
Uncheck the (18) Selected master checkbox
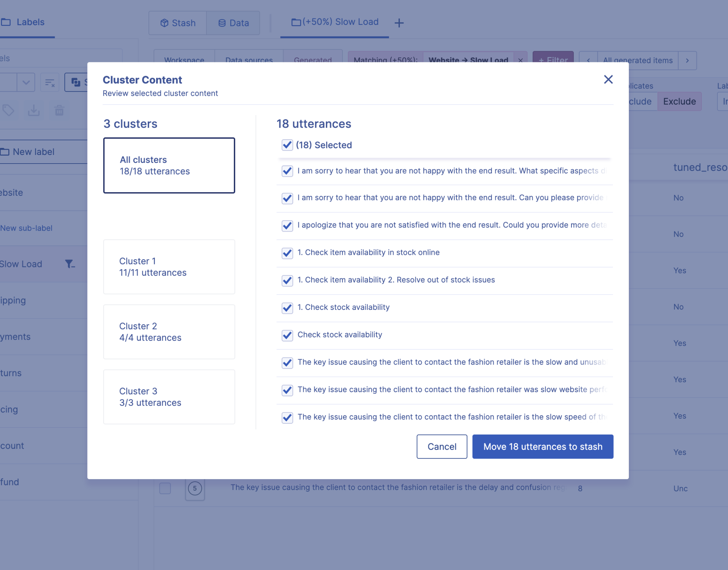click(287, 145)
